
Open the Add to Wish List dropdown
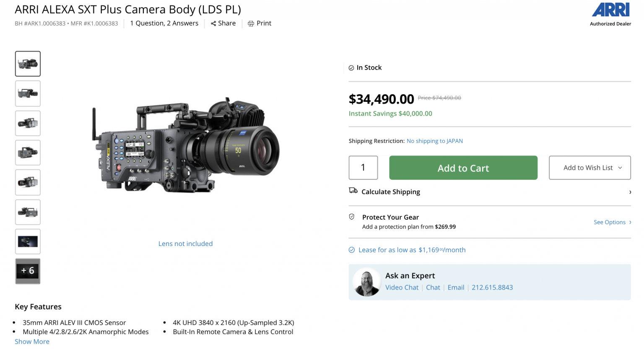[x=589, y=168]
